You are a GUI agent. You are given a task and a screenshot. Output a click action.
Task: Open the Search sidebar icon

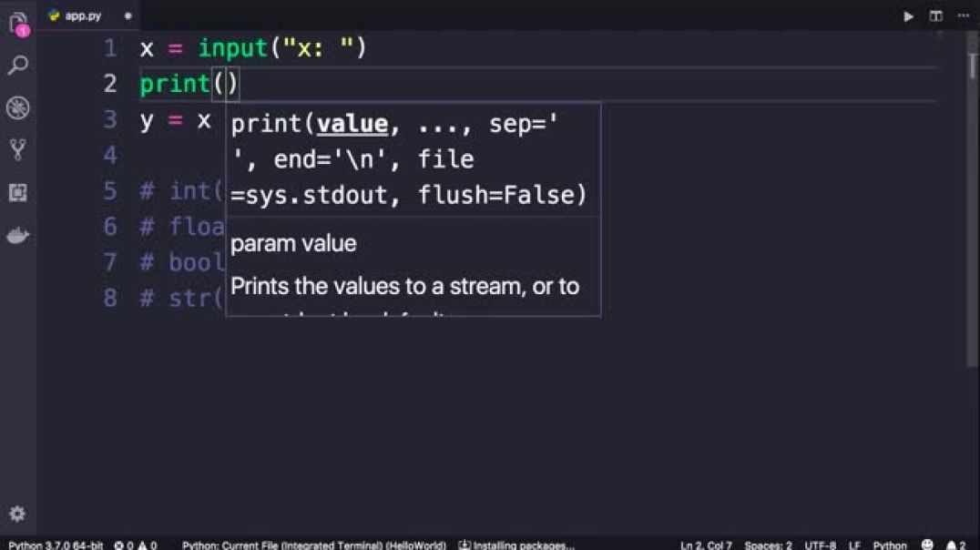(18, 65)
